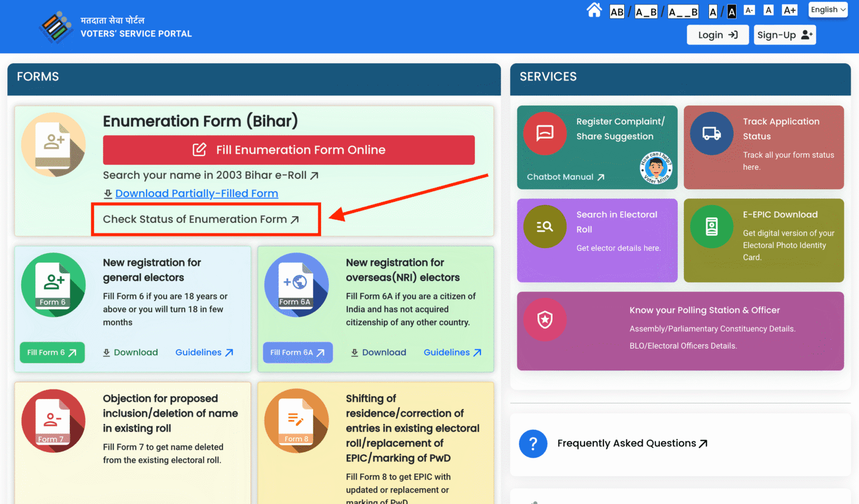Click the Search in Electoral Roll magnifier icon
Screen dimensions: 859x504
[x=544, y=226]
